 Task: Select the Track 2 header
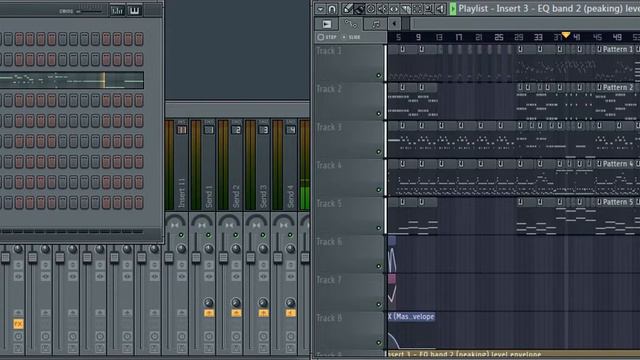coord(350,101)
